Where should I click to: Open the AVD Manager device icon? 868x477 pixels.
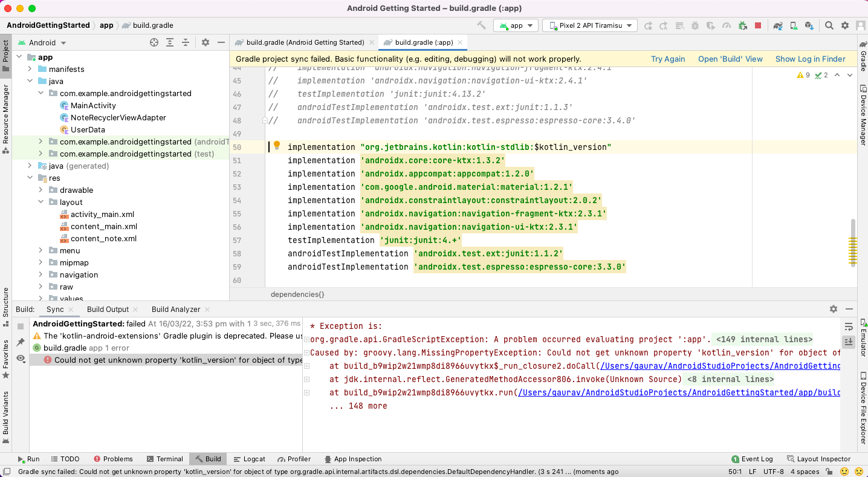click(x=794, y=25)
